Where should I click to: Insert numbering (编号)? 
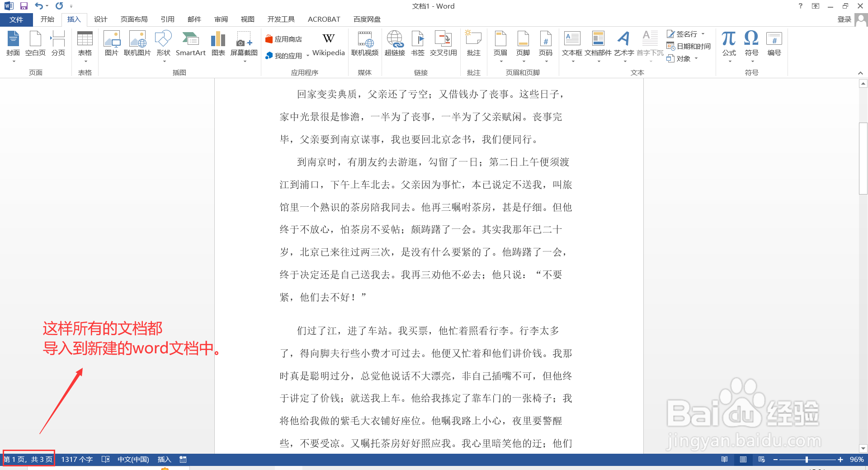coord(774,44)
